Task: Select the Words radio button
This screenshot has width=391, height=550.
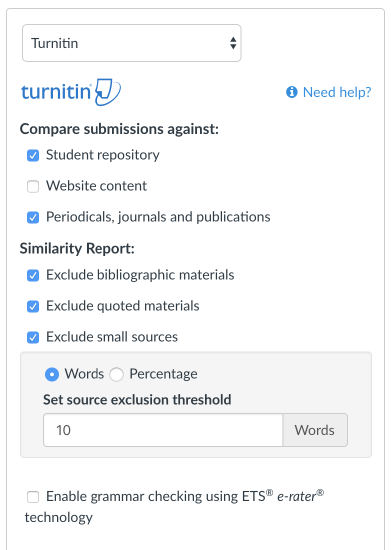Action: (x=52, y=374)
